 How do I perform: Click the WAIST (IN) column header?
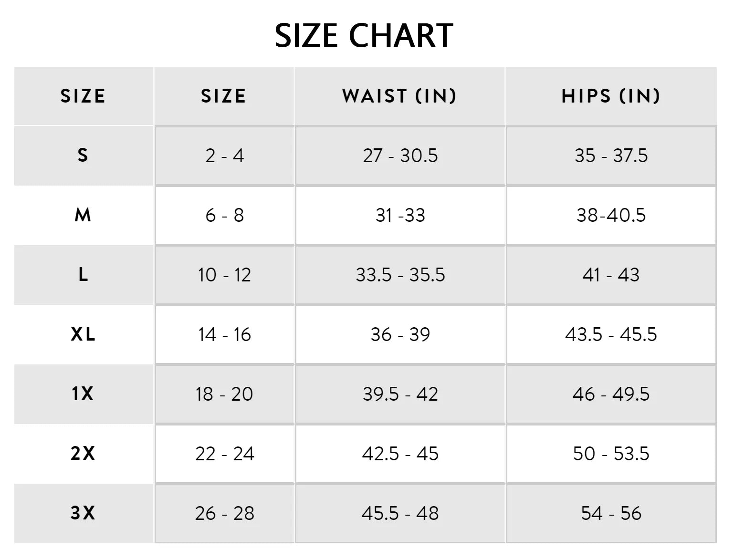[399, 96]
